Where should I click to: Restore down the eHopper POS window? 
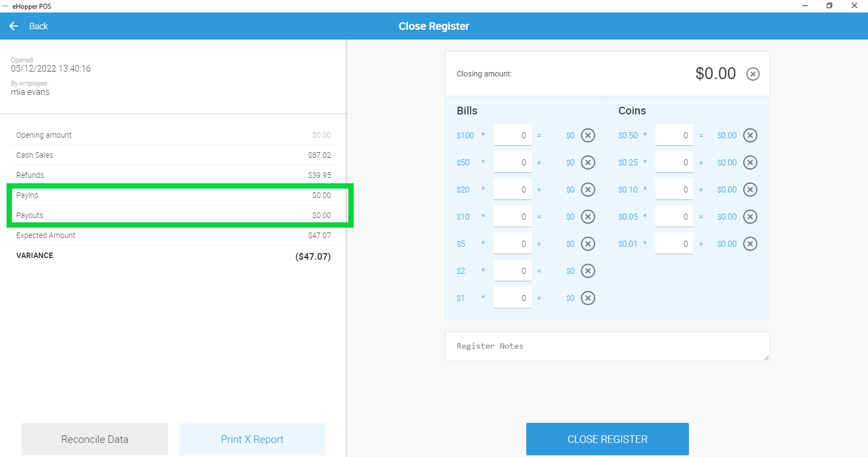(x=829, y=6)
